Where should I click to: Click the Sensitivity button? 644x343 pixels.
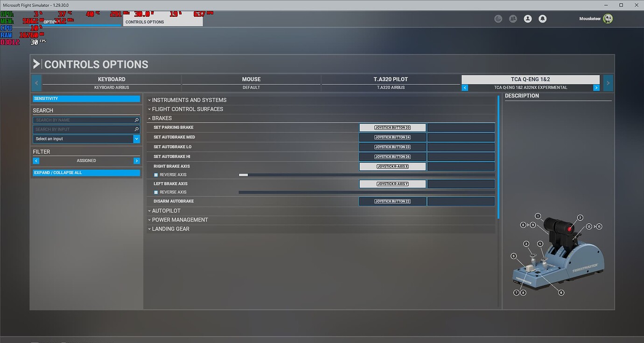click(x=86, y=99)
